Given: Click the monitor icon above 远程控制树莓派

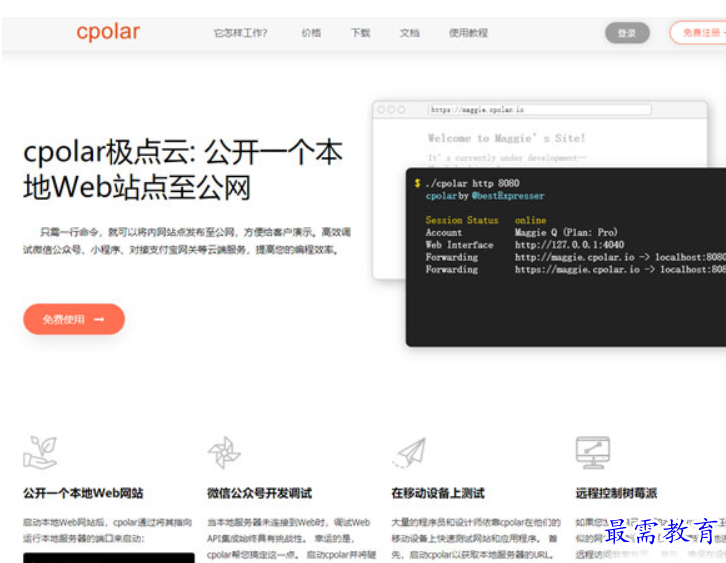Looking at the screenshot, I should pos(593,452).
